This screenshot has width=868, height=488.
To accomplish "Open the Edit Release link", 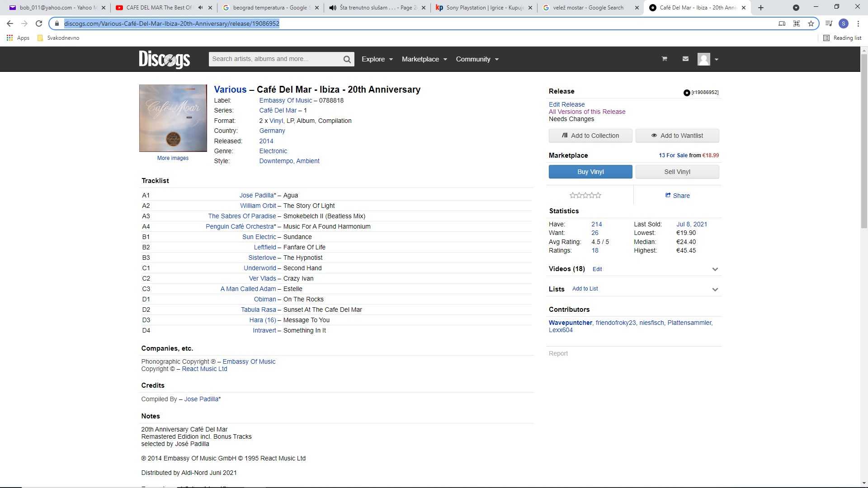I will (x=566, y=104).
